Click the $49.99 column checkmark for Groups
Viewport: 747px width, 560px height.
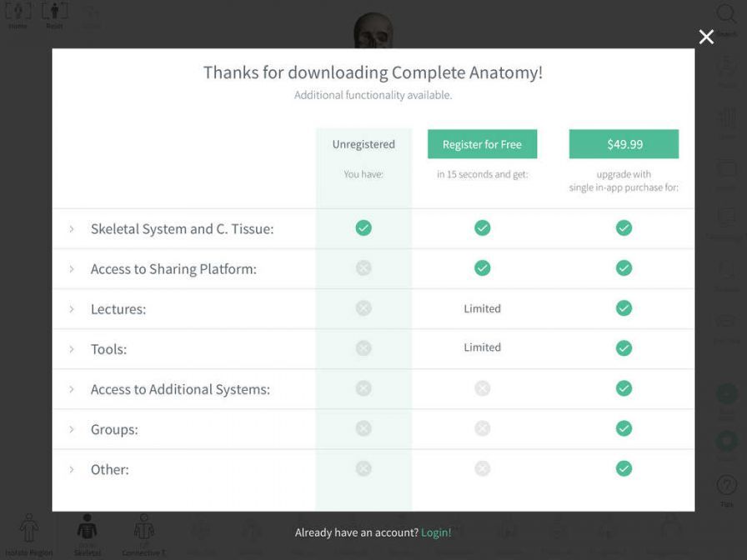tap(624, 428)
